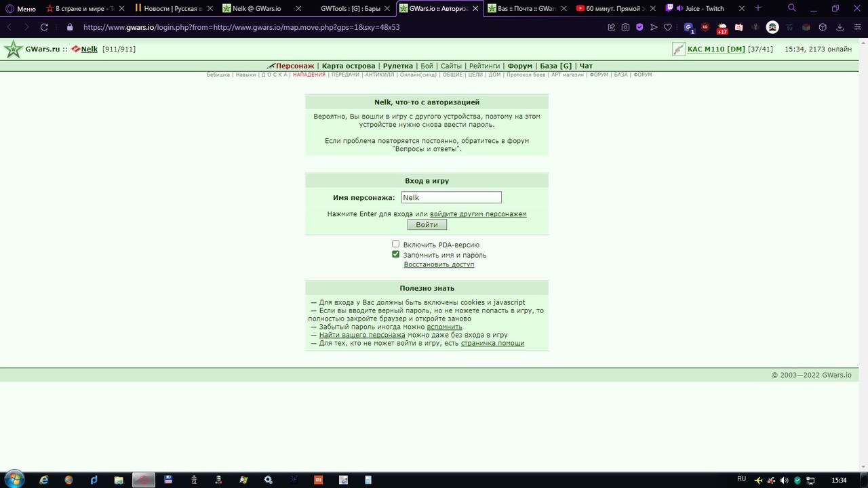Click Найти вашего персонажа link
Viewport: 868px width, 488px height.
pyautogui.click(x=362, y=335)
